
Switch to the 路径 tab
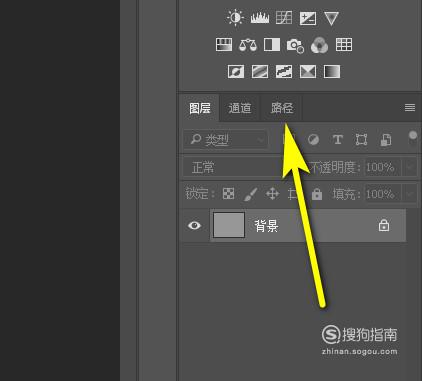(282, 108)
